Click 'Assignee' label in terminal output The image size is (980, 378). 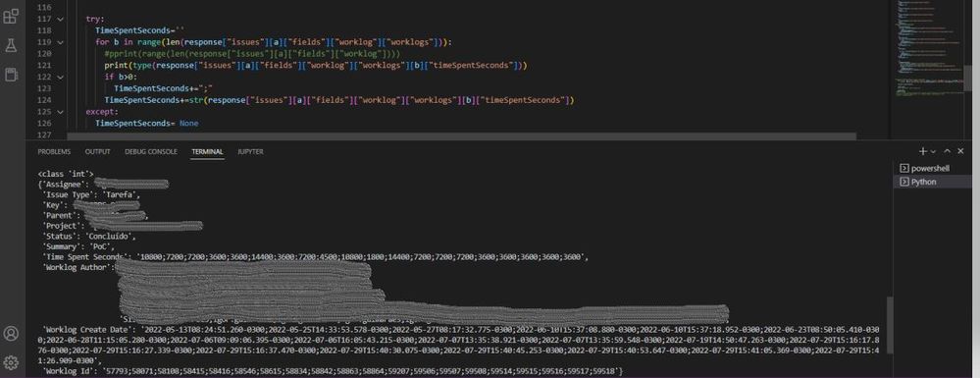click(65, 184)
